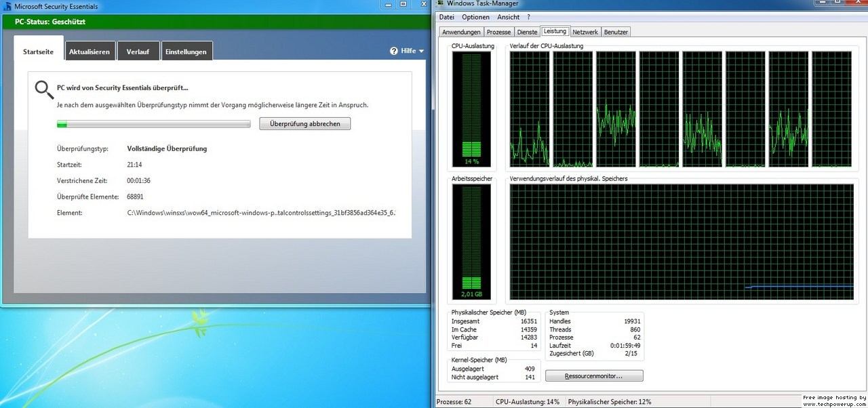Click the Hilfe question mark icon
This screenshot has height=408, width=868.
(x=394, y=51)
